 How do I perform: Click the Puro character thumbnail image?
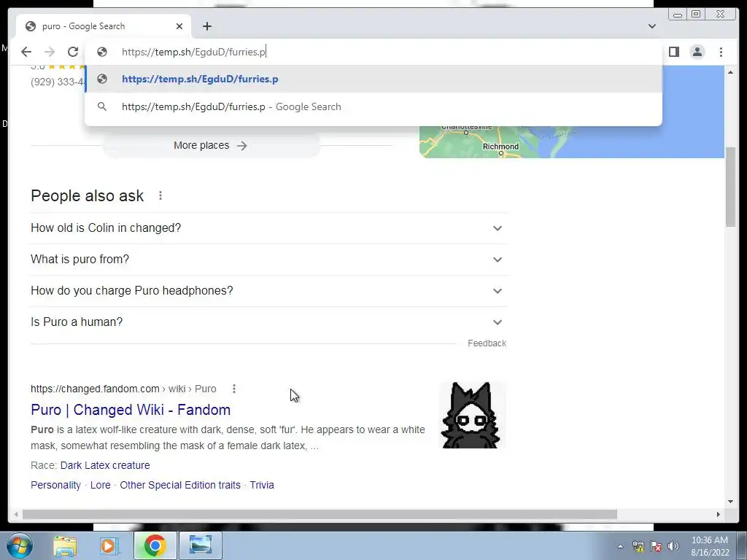pyautogui.click(x=473, y=415)
